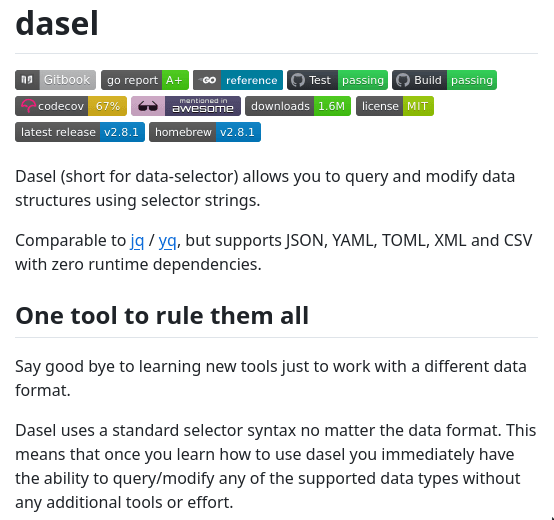Image resolution: width=554 pixels, height=520 pixels.
Task: Click the 67% coverage value
Action: [107, 106]
